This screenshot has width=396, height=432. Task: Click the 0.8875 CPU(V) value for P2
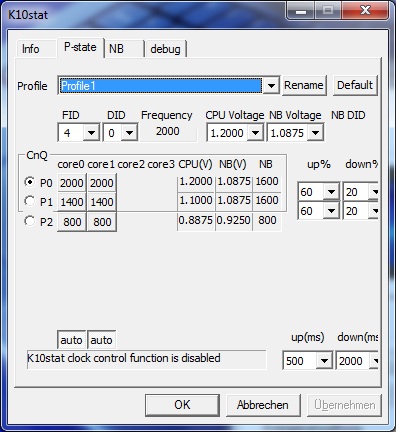coord(196,220)
